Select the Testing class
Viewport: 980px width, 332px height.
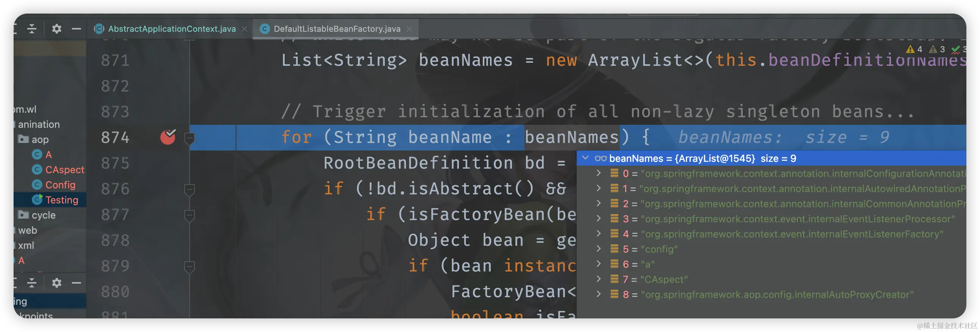tap(62, 200)
